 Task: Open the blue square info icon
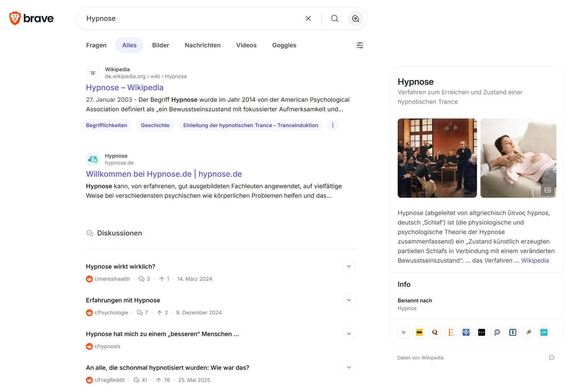pyautogui.click(x=513, y=332)
